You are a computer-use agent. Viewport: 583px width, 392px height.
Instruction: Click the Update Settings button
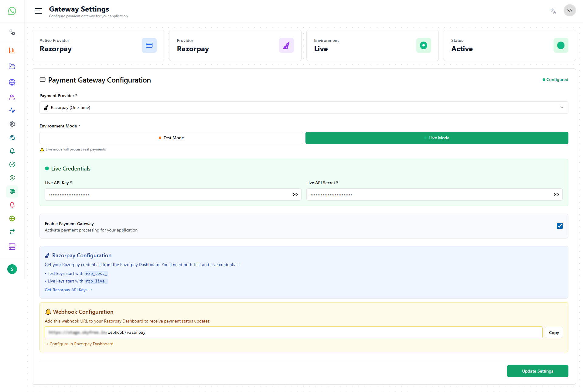pyautogui.click(x=538, y=371)
